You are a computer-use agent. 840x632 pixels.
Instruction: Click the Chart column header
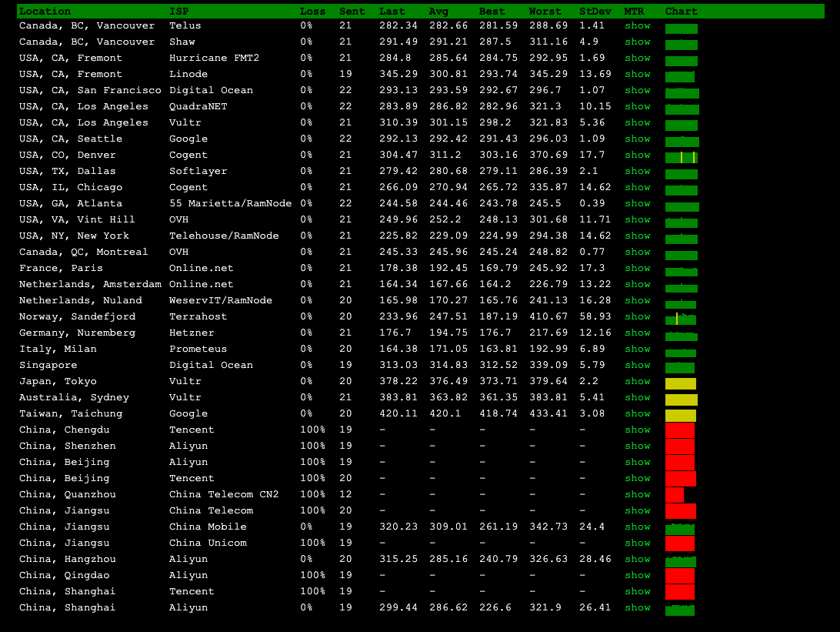click(682, 12)
